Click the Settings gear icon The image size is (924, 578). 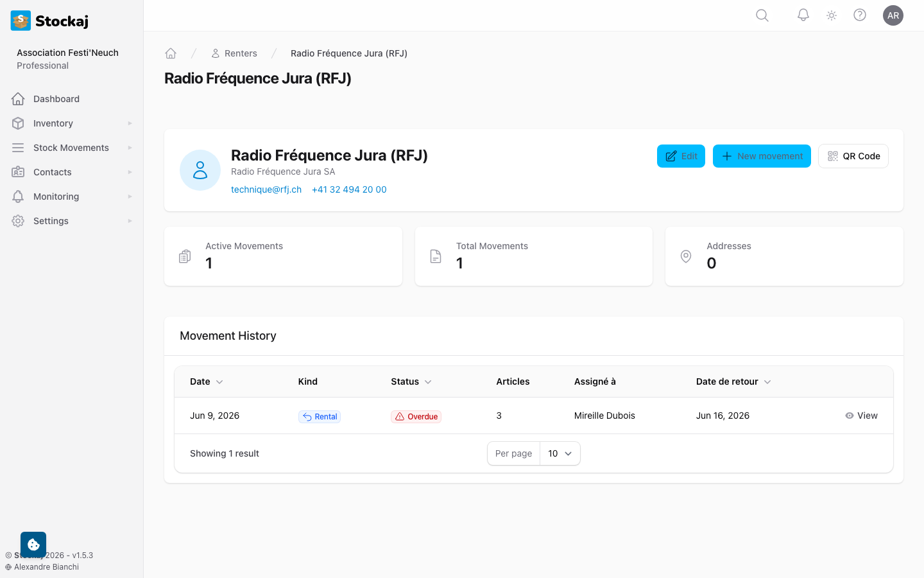[18, 221]
